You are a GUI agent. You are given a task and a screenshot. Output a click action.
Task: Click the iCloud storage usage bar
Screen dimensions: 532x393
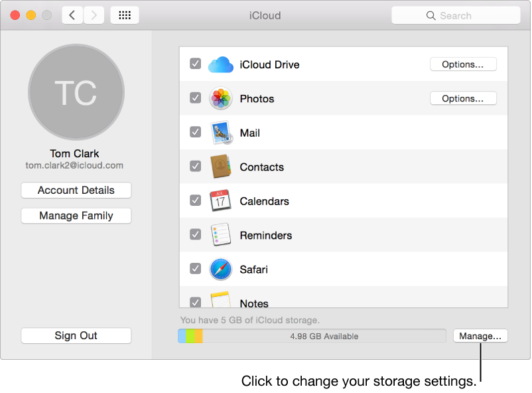[x=312, y=336]
